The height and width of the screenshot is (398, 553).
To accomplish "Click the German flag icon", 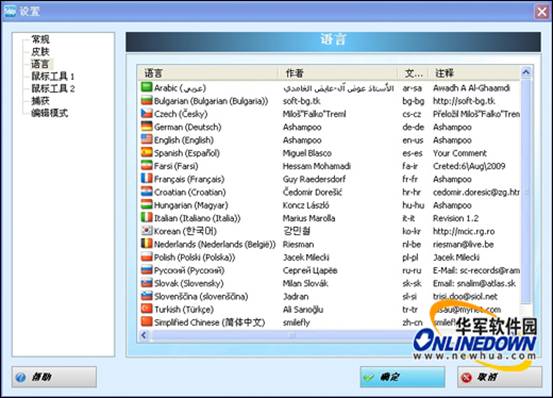I will pyautogui.click(x=146, y=126).
